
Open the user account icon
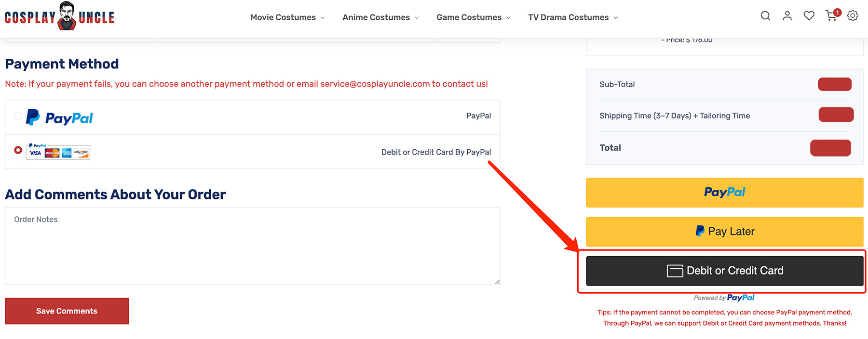coord(787,16)
